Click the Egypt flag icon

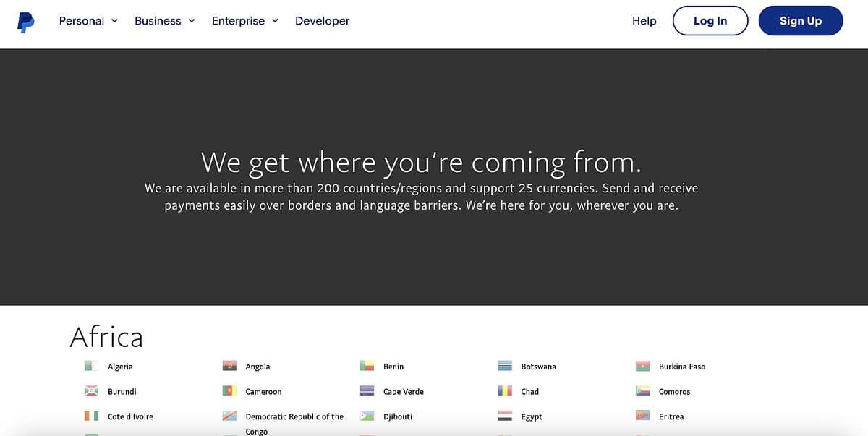point(505,416)
